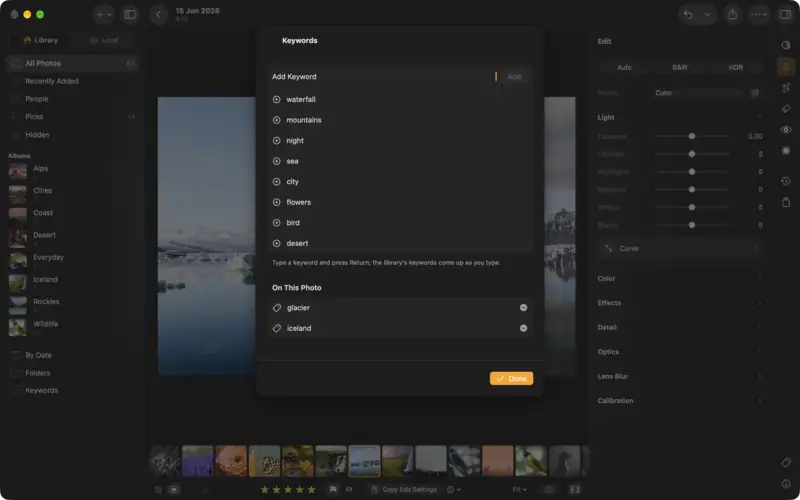Add the flowers keyword with its plus icon

[277, 202]
